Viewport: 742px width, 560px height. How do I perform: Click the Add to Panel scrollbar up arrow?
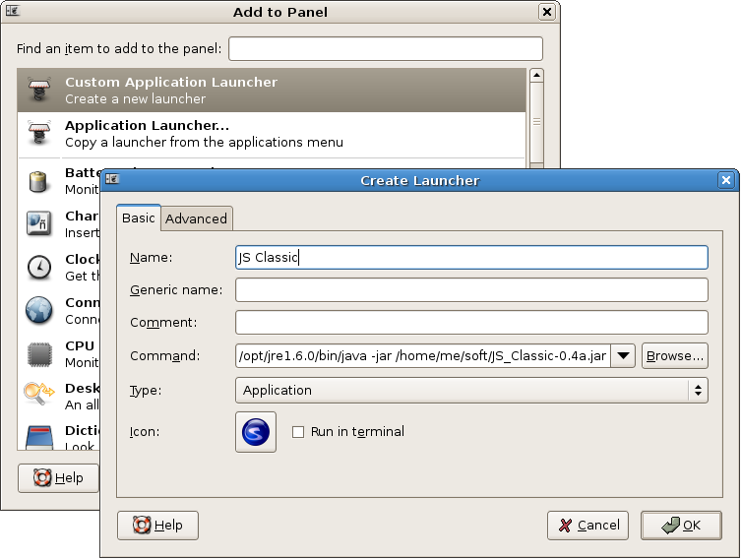pyautogui.click(x=536, y=75)
